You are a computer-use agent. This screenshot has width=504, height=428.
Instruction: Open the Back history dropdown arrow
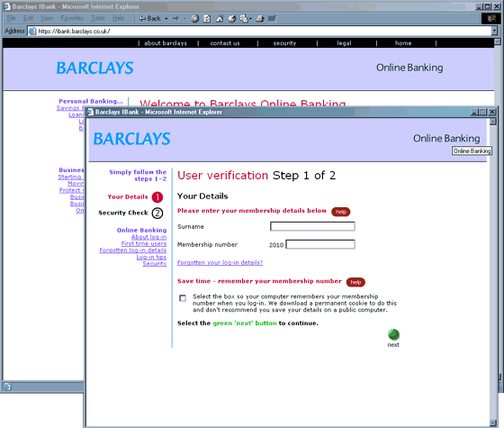166,19
